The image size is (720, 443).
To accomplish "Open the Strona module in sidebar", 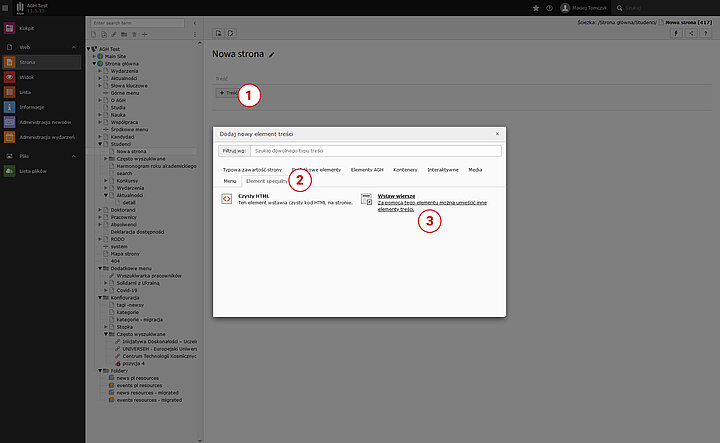I will 27,62.
